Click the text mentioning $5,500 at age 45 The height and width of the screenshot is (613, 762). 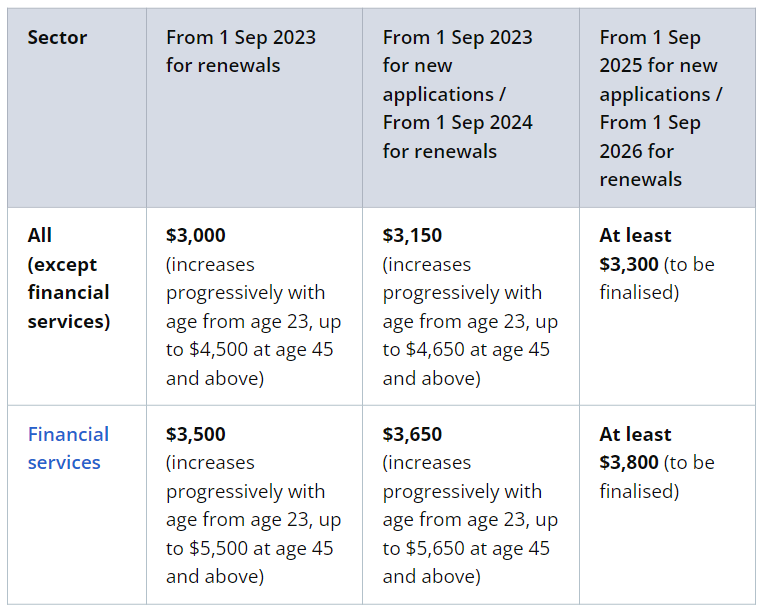click(250, 548)
